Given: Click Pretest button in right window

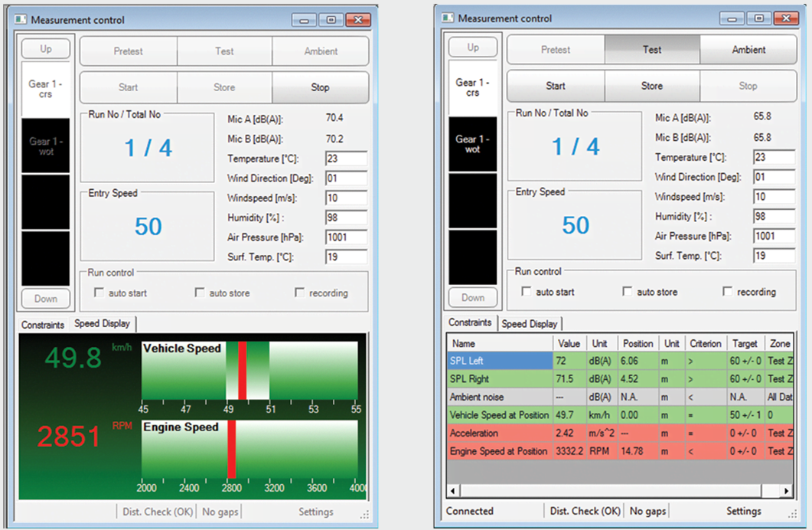Looking at the screenshot, I should click(x=556, y=50).
